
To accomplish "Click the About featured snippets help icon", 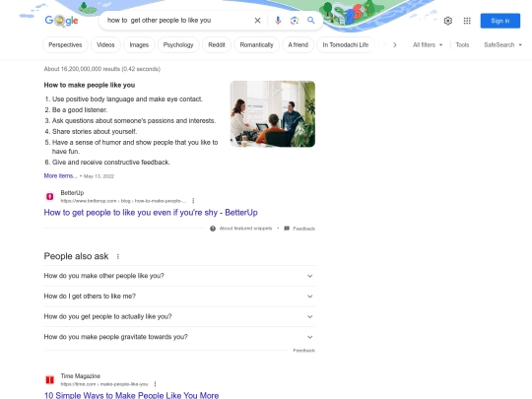I will 213,229.
